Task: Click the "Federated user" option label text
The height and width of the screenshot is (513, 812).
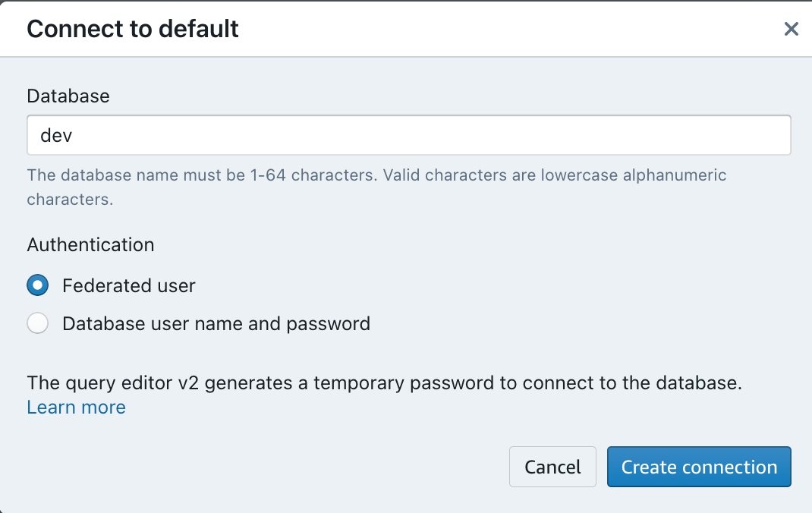Action: [x=129, y=285]
